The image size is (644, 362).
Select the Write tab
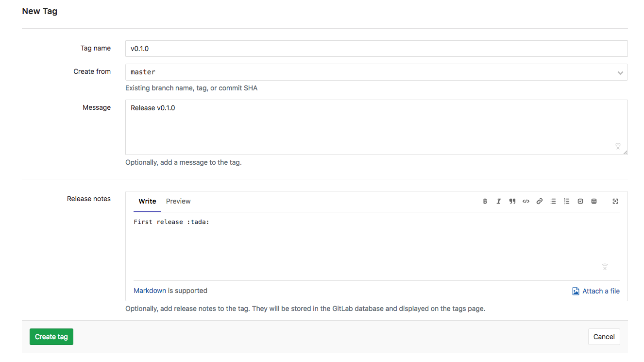pos(147,201)
